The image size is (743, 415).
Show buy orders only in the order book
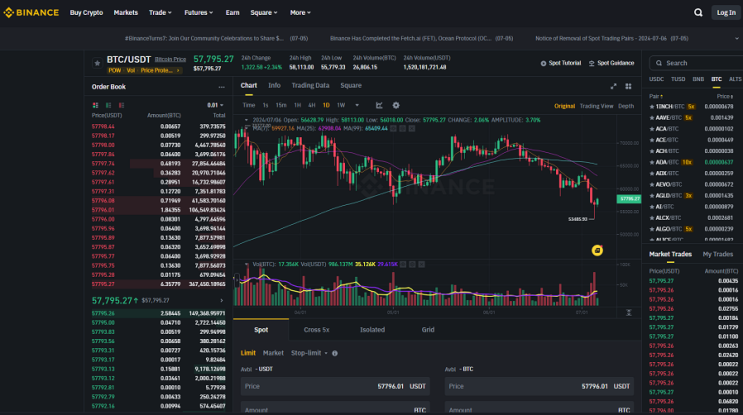(x=109, y=105)
